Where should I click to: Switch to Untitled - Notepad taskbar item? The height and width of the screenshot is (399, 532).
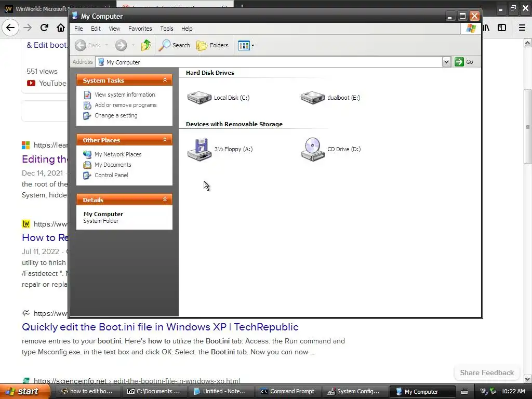[221, 392]
